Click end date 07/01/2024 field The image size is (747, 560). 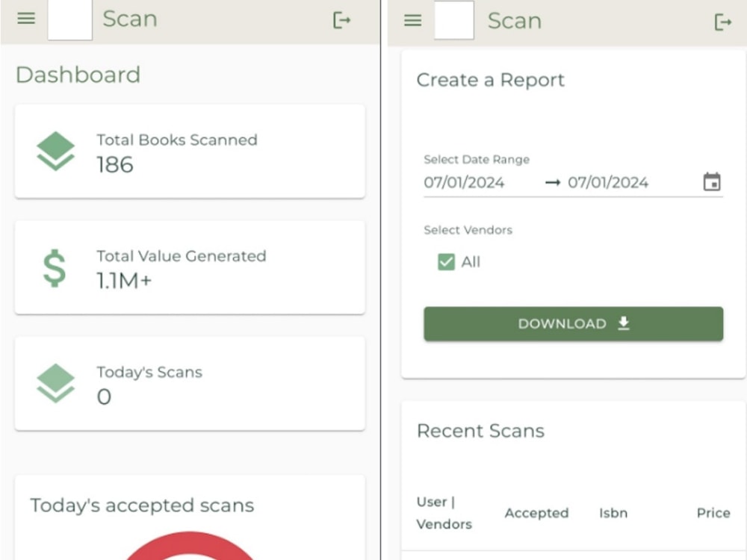[608, 182]
